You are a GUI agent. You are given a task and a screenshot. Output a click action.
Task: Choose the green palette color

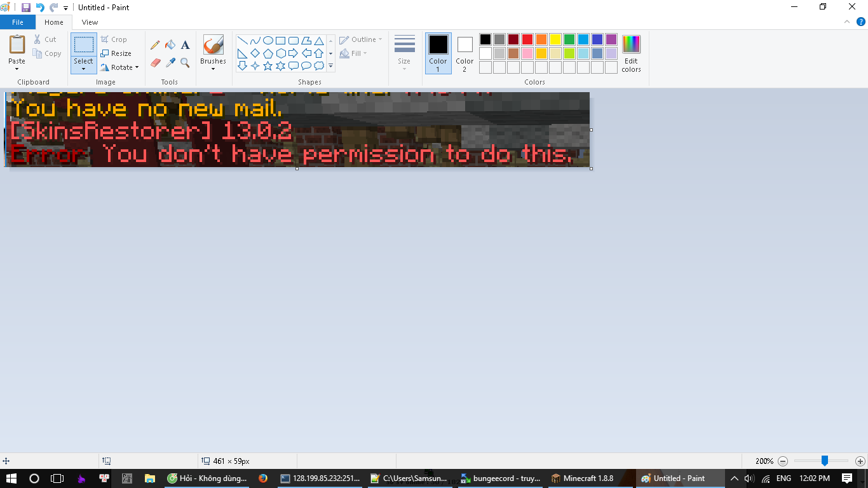tap(569, 39)
